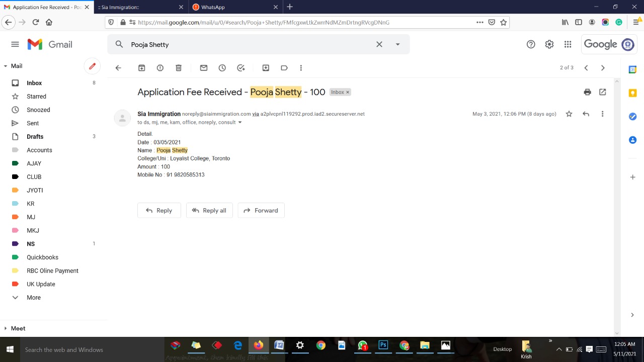Click the taskbar search box

[x=92, y=349]
